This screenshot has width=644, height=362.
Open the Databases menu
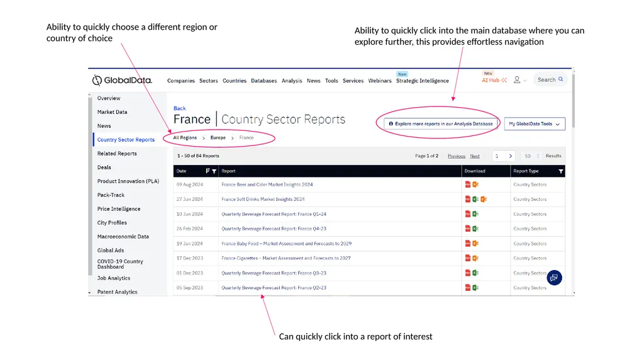[x=264, y=81]
